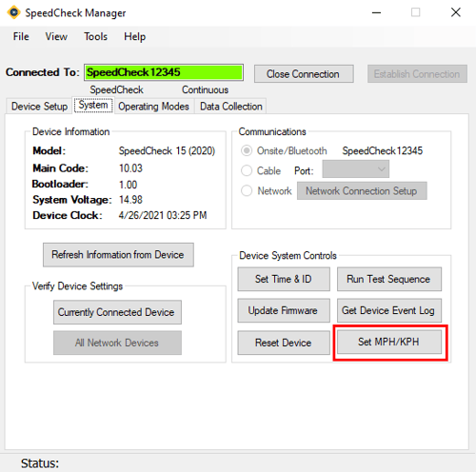
Task: Click the Continuous mode label
Action: pyautogui.click(x=205, y=89)
